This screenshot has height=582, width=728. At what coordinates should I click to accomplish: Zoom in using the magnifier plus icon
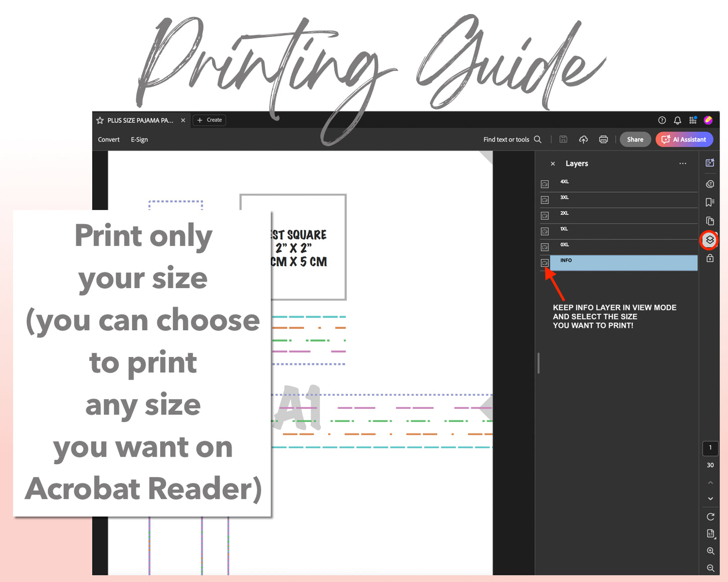(x=710, y=551)
